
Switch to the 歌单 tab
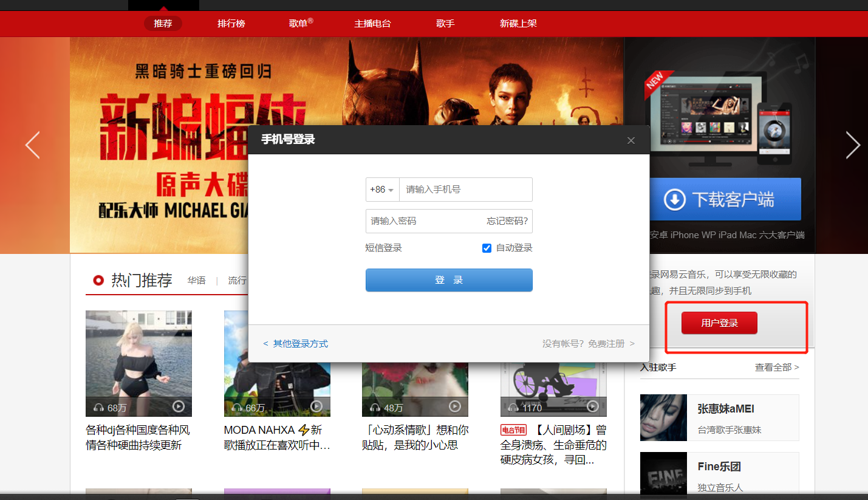coord(301,24)
